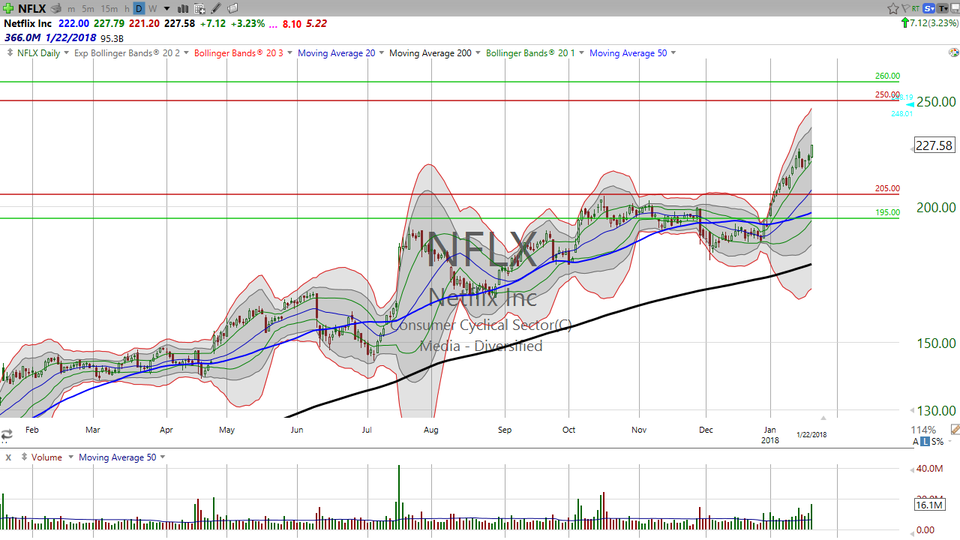Screen dimensions: 960x540
Task: Click the green up arrow 7.12(3.23%) change
Action: pos(930,23)
